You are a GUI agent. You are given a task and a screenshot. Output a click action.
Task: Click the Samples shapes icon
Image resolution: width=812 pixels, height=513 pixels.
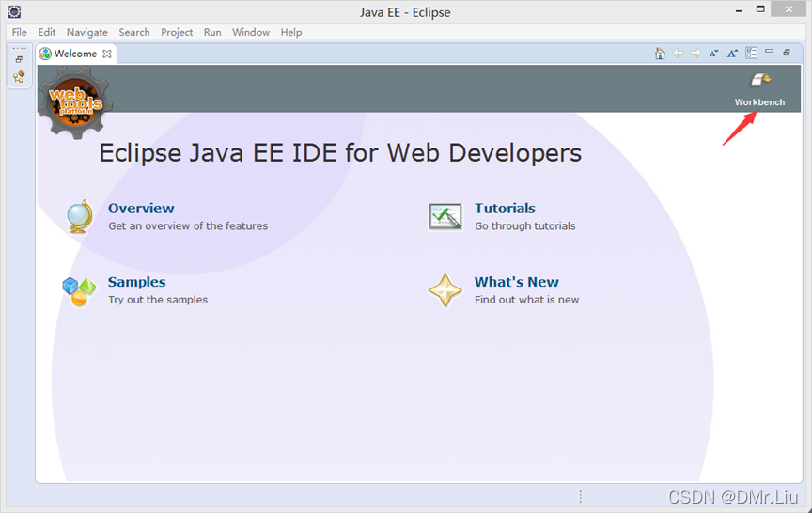(x=79, y=291)
